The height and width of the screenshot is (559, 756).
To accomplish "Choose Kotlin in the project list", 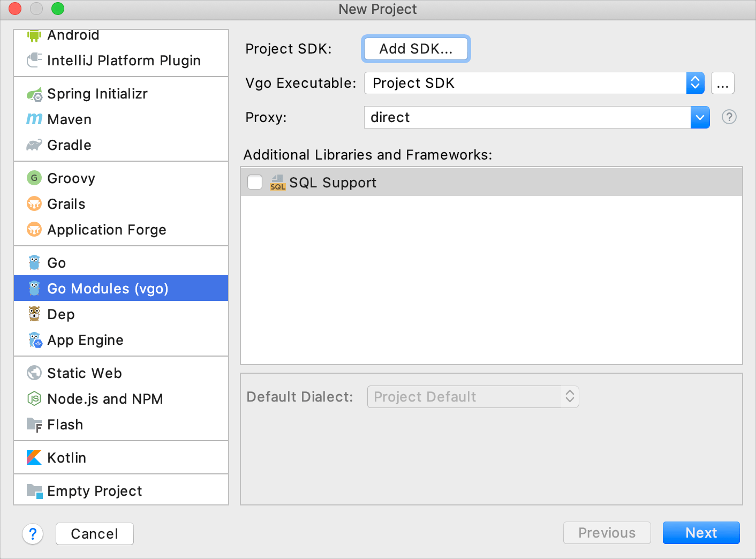I will 121,457.
